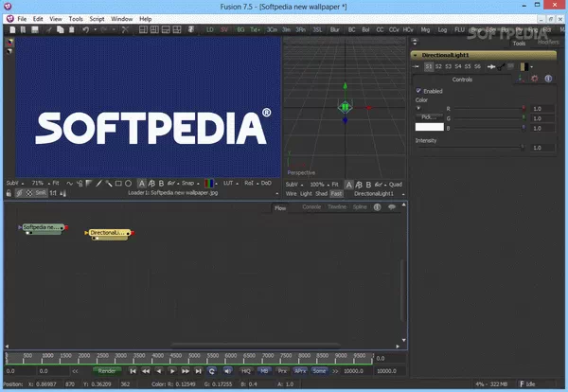Select the Softpedia loader node in flow

pos(42,228)
